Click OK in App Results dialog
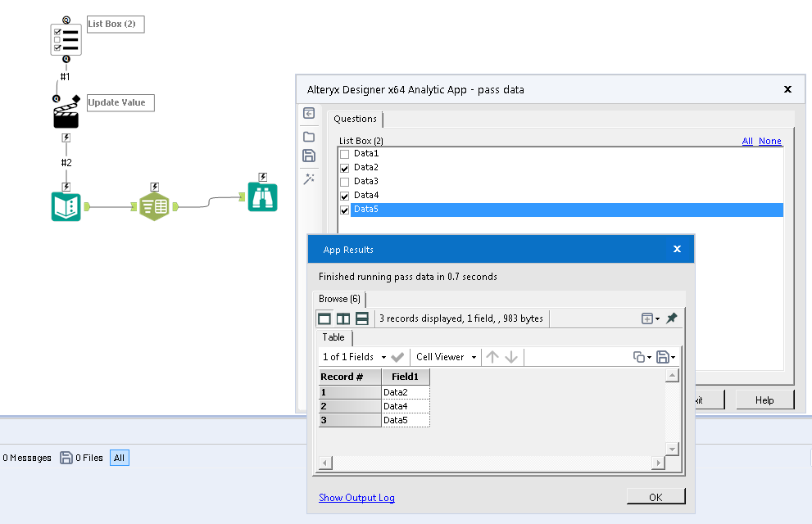 pos(655,497)
